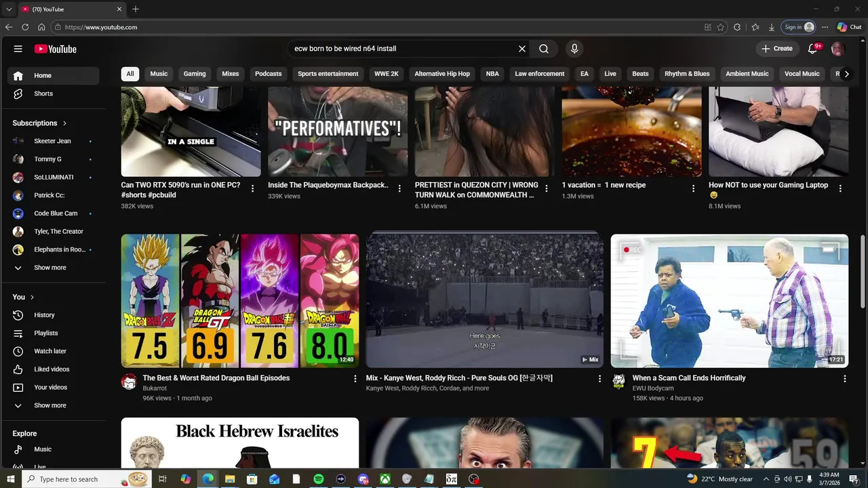
Task: Open the browser tab list dropdown
Action: pyautogui.click(x=8, y=9)
